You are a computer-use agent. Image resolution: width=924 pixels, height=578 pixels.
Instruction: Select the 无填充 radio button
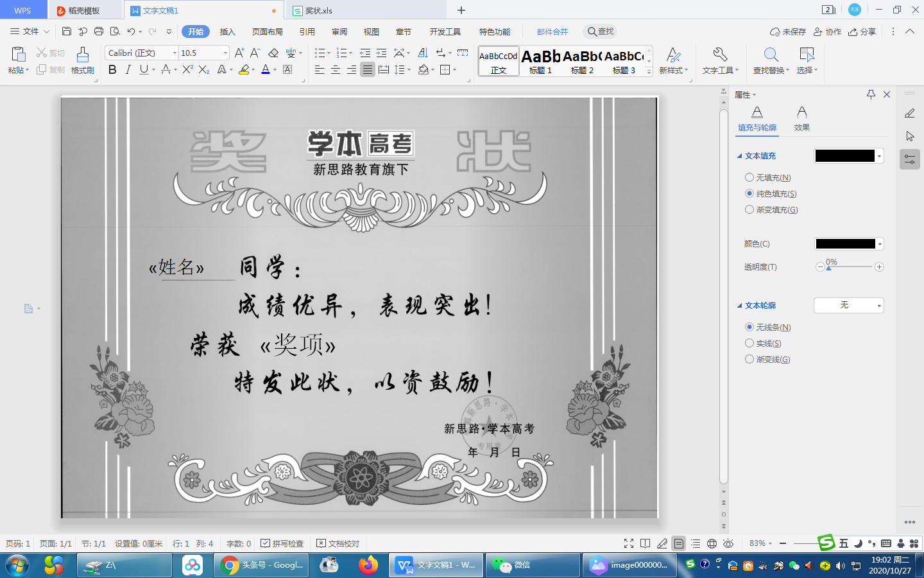pos(749,177)
